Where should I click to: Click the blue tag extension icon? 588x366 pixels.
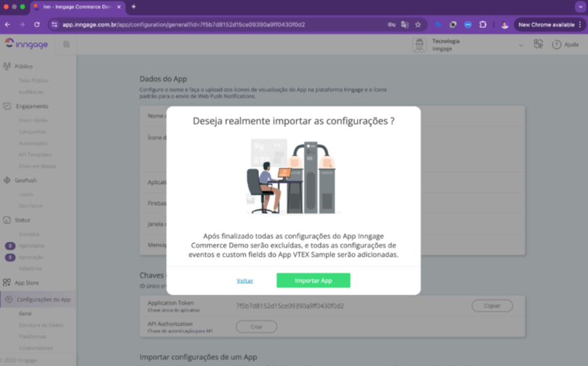(438, 24)
